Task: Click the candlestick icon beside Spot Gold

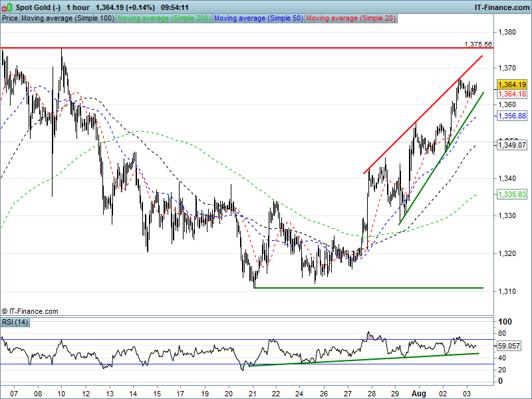Action: pyautogui.click(x=7, y=7)
